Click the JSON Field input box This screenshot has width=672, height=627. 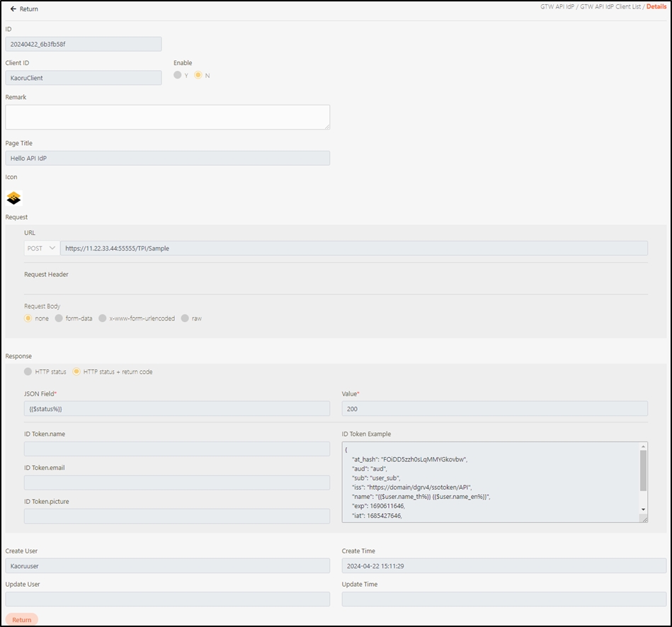tap(176, 409)
